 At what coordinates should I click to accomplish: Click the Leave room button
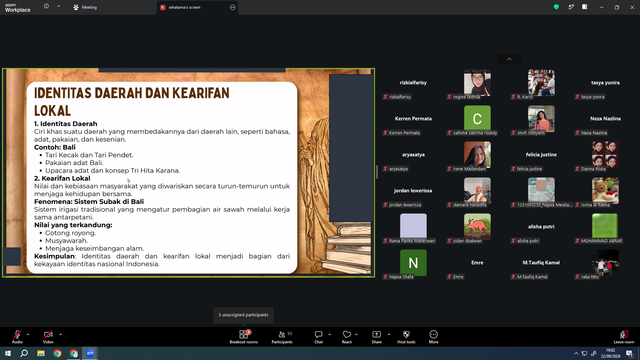pyautogui.click(x=624, y=336)
